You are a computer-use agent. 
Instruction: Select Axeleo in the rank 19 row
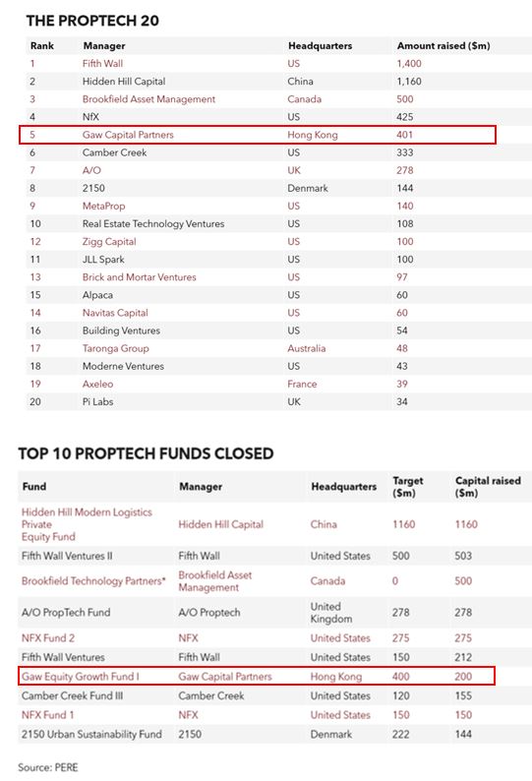pos(97,384)
